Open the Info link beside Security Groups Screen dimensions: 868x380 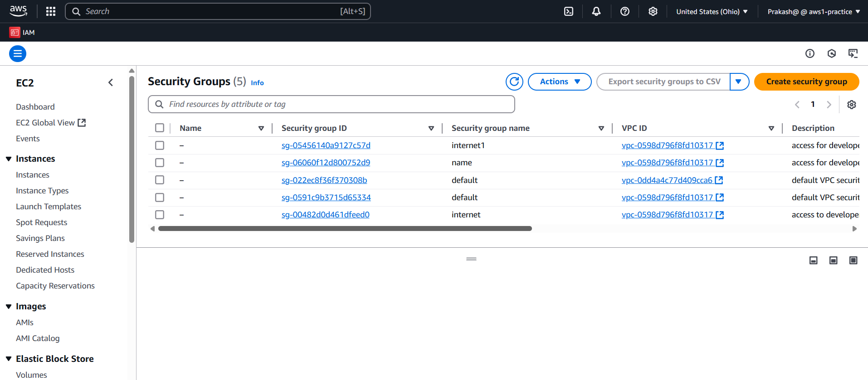[257, 83]
